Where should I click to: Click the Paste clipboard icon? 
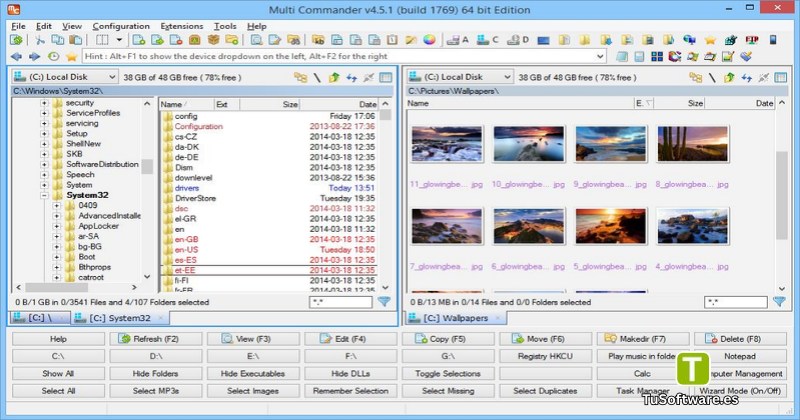pos(76,40)
